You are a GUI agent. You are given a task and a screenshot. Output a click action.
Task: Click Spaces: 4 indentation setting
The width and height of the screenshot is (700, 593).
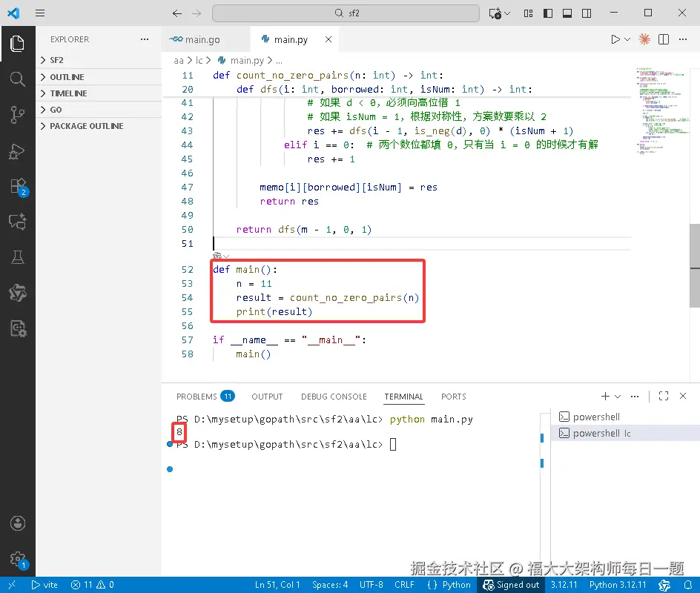[x=330, y=585]
